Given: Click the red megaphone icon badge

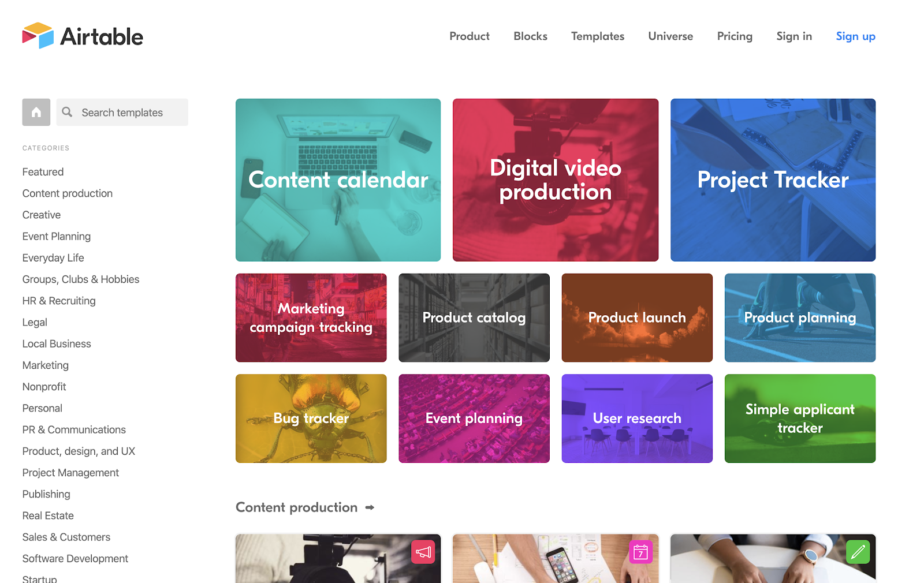Looking at the screenshot, I should [423, 552].
